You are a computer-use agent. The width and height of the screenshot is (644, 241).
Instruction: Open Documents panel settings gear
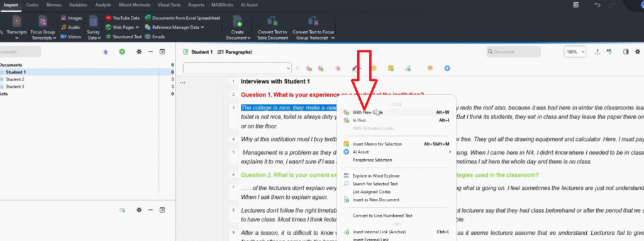(139, 52)
